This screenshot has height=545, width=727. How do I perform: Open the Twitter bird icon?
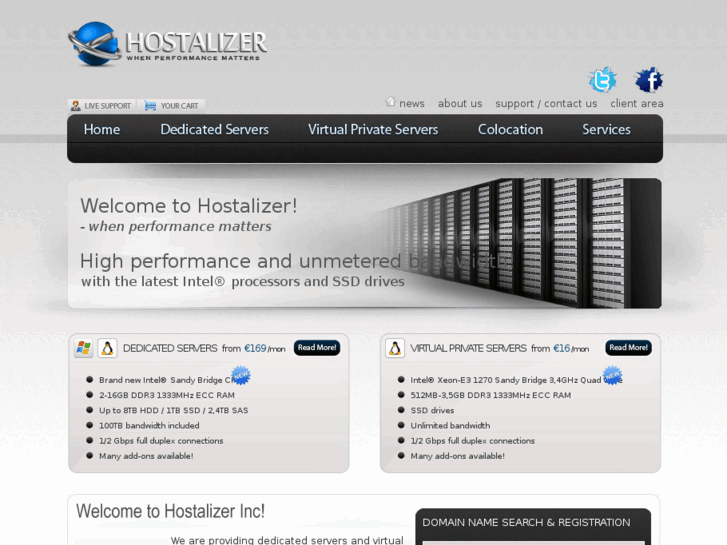point(602,80)
